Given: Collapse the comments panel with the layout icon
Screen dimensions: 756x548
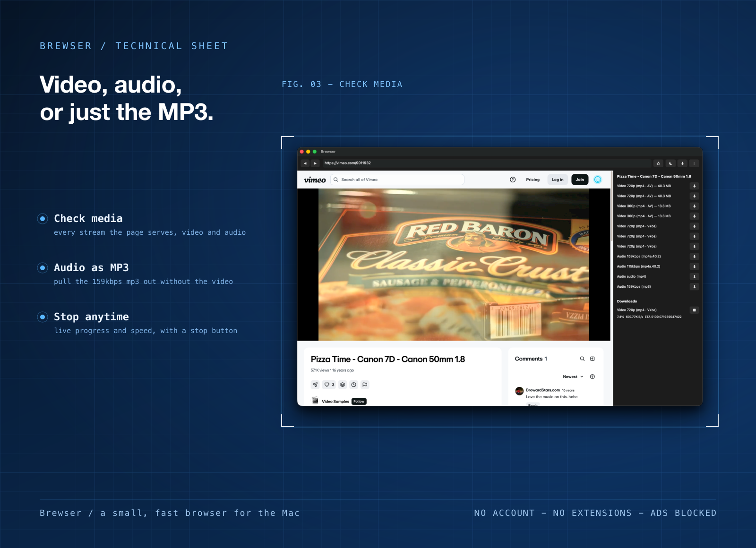Looking at the screenshot, I should click(593, 359).
